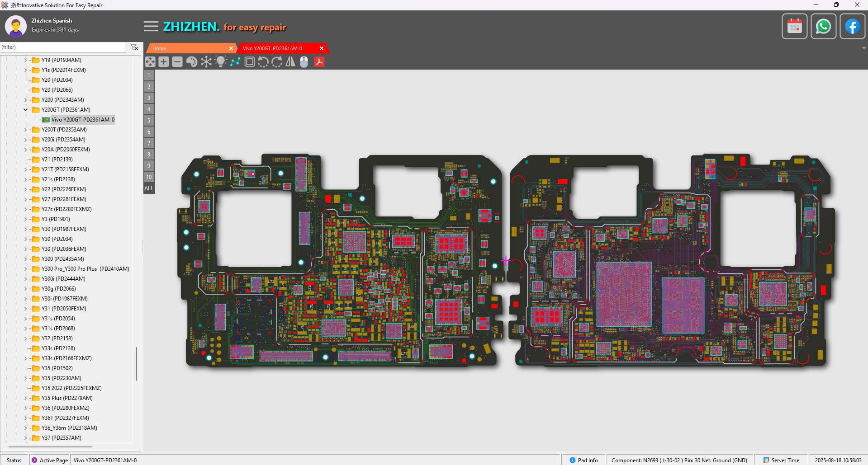Click the tree vertical scrollbar
Screen dimensions: 868x465
tap(137, 364)
